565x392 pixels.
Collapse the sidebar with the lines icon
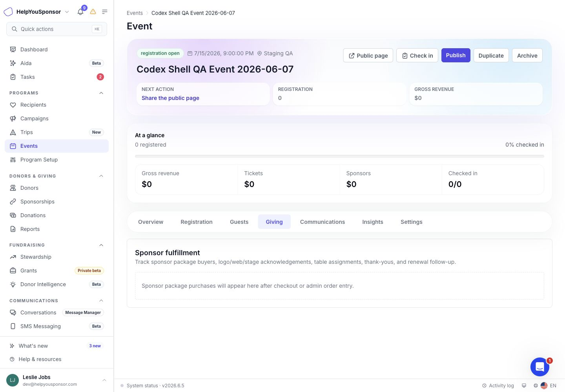pos(105,12)
